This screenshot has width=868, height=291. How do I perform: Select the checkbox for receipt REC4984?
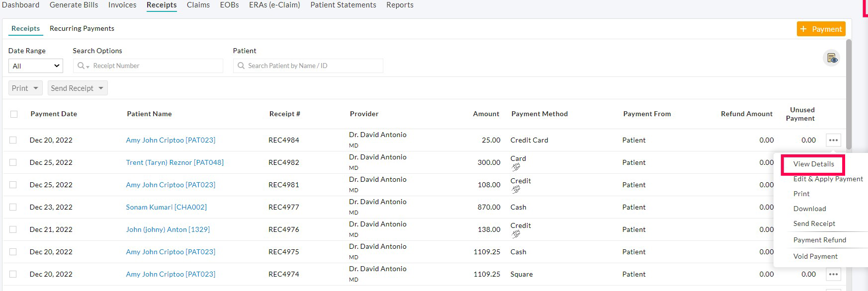click(13, 140)
